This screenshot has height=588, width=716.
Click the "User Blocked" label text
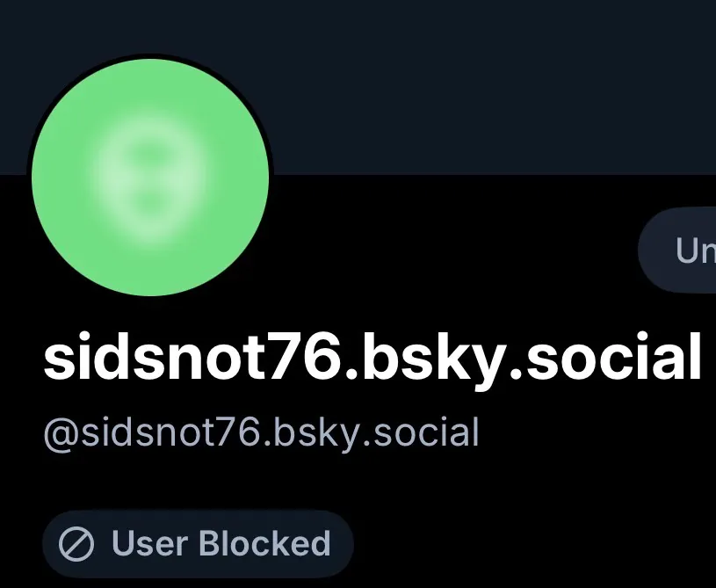(x=221, y=544)
